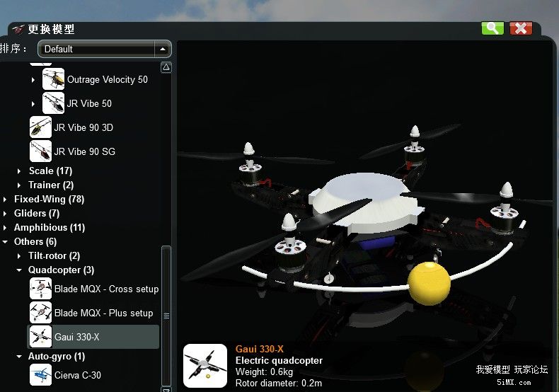The width and height of the screenshot is (559, 392).
Task: Select the Amphibious (11) category label
Action: (x=50, y=227)
